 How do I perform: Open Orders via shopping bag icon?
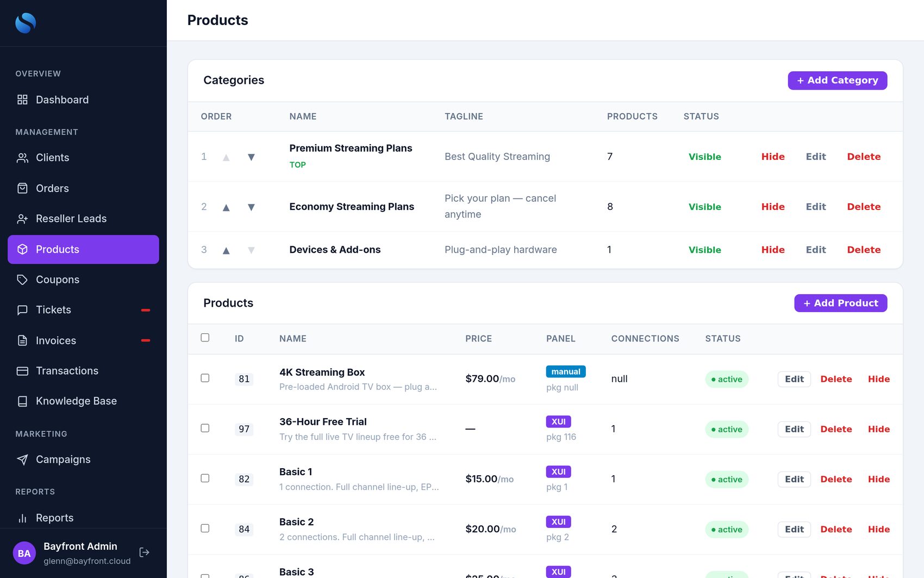click(x=22, y=188)
